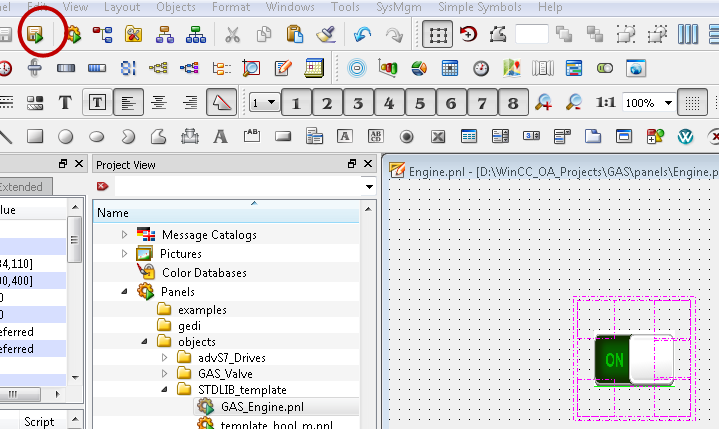The width and height of the screenshot is (719, 429).
Task: Click the Cut scissors icon
Action: pos(232,35)
